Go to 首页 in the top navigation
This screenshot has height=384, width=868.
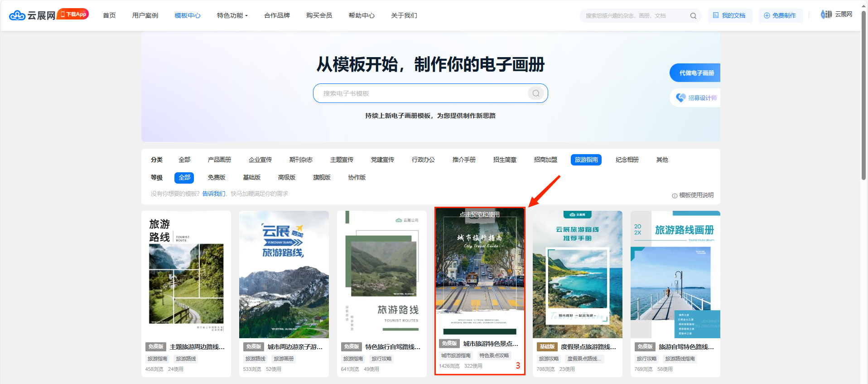(109, 15)
